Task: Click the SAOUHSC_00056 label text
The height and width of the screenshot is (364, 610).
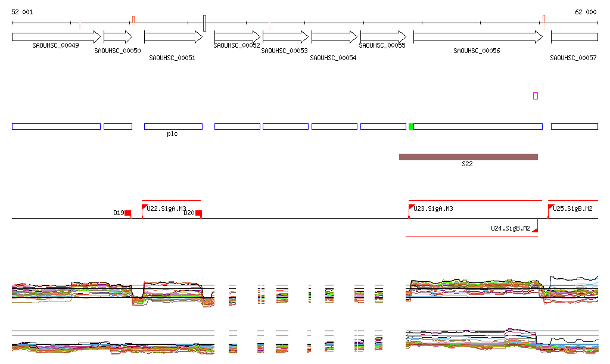Action: [477, 51]
